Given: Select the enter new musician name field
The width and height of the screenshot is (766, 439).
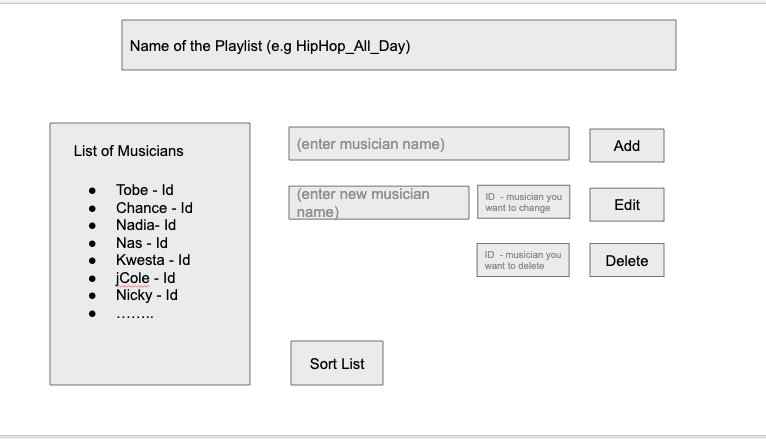Looking at the screenshot, I should pyautogui.click(x=378, y=203).
